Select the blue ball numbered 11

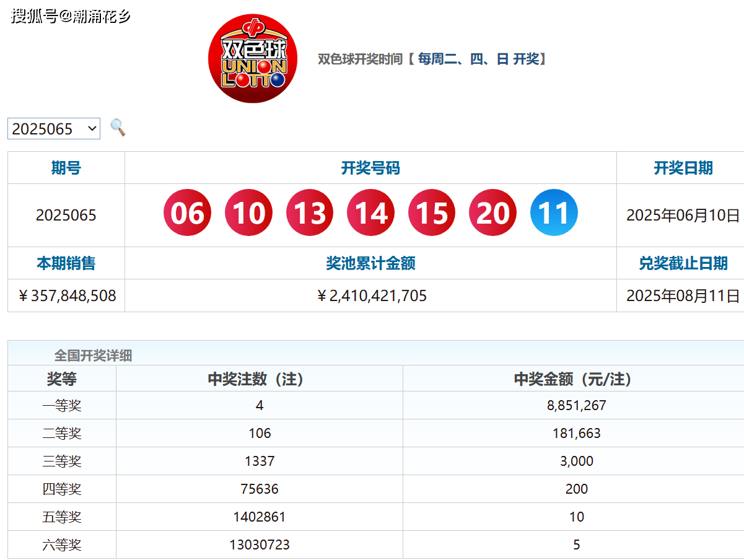click(x=553, y=212)
